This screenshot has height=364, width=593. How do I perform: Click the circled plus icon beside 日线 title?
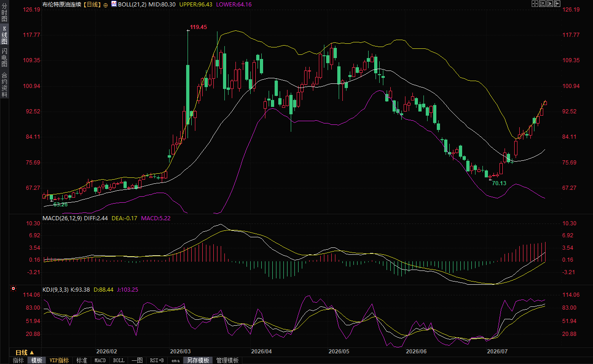106,4
